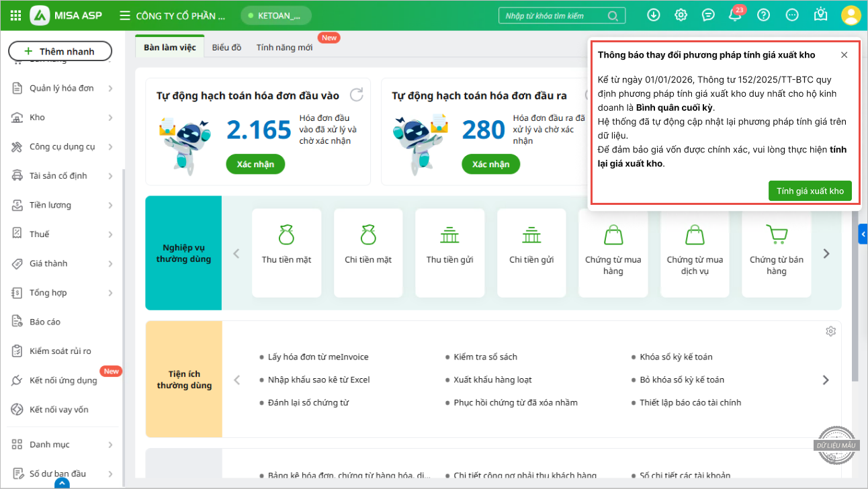Refresh the input invoice auto-accounting card
The height and width of the screenshot is (489, 868).
point(357,95)
